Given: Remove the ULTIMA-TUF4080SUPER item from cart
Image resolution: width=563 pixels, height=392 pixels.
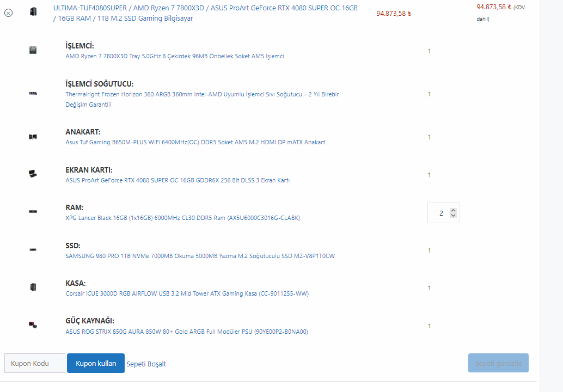Looking at the screenshot, I should [8, 13].
